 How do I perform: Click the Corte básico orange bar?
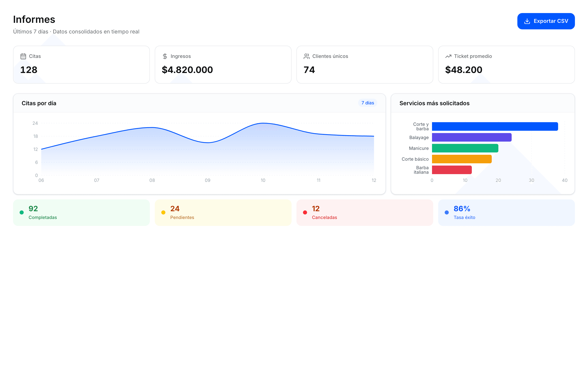pos(462,159)
